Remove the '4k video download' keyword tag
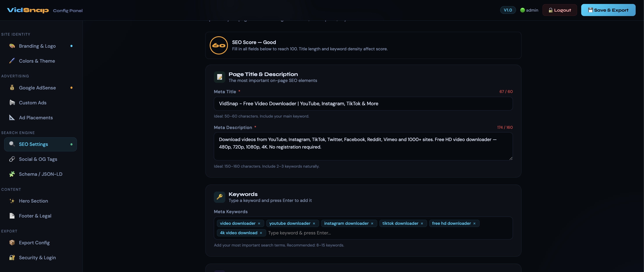The width and height of the screenshot is (644, 272). 261,233
